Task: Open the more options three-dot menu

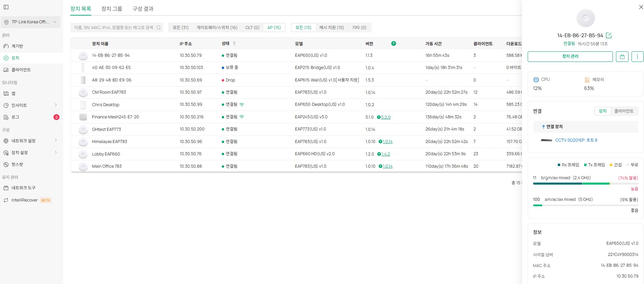Action: coord(637,57)
